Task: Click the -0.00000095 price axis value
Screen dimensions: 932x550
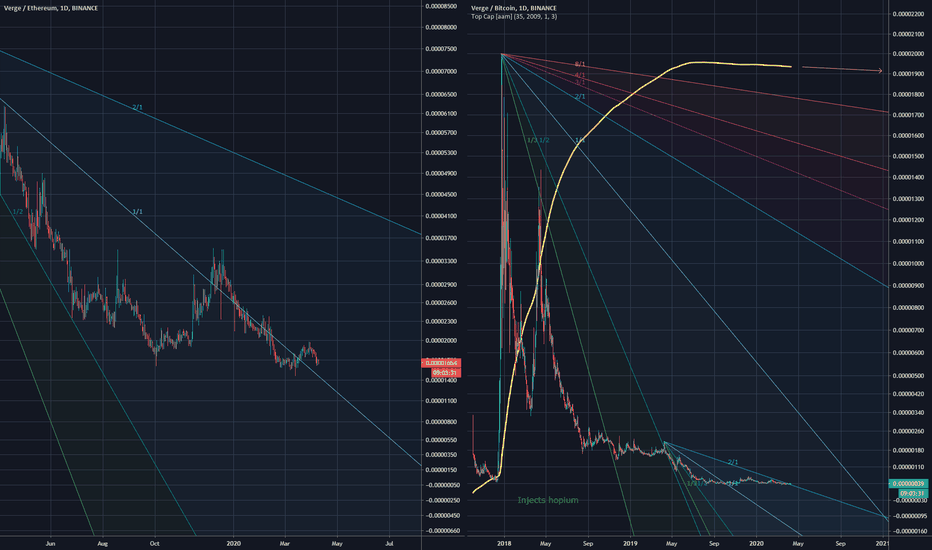Action: click(x=910, y=516)
